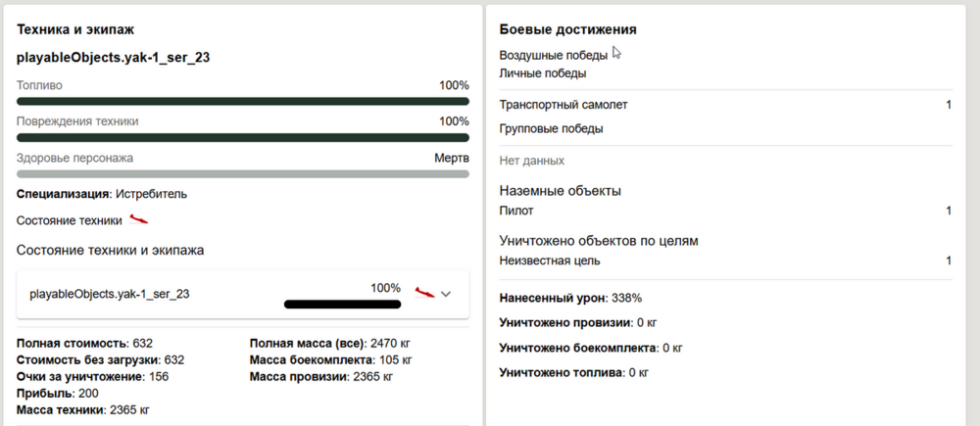
Task: Click the red aircraft icon beside Состояние техники
Action: (139, 220)
